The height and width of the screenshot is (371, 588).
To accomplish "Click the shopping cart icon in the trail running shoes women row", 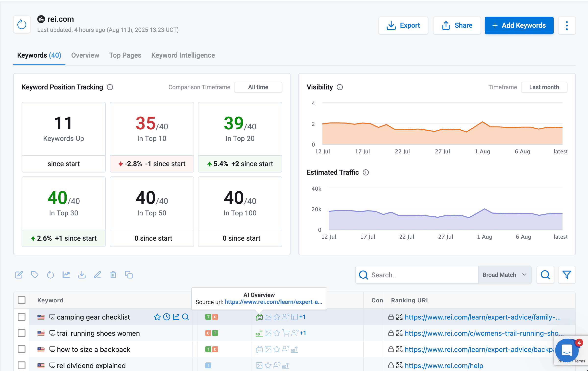I will click(x=286, y=333).
